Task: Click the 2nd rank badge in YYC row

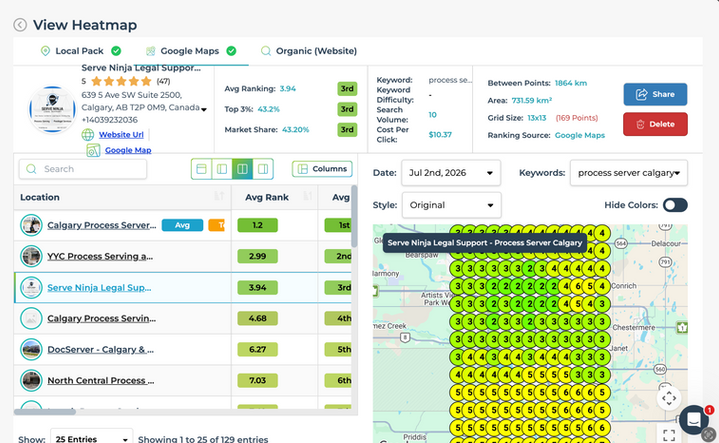Action: click(x=340, y=256)
